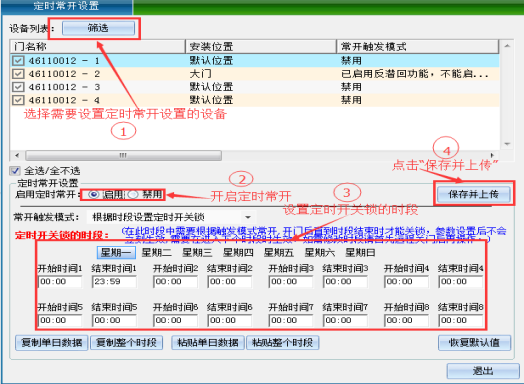Click the 退出 exit button
This screenshot has height=384, width=524.
[483, 371]
